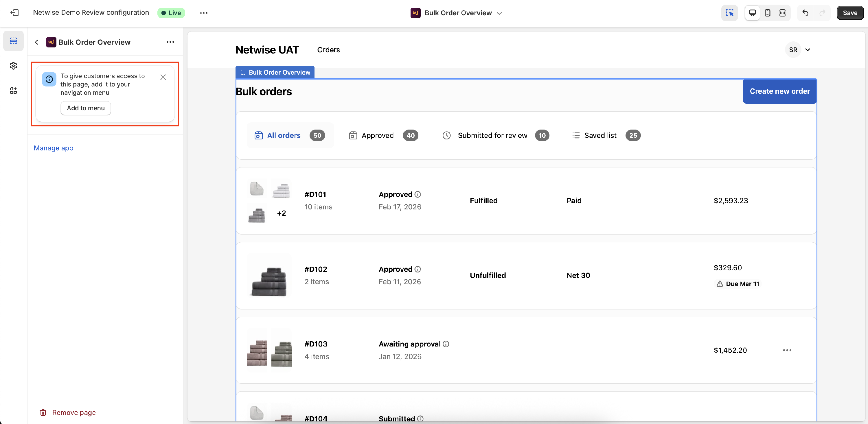This screenshot has width=868, height=424.
Task: Click the undo arrow icon
Action: pyautogui.click(x=805, y=13)
